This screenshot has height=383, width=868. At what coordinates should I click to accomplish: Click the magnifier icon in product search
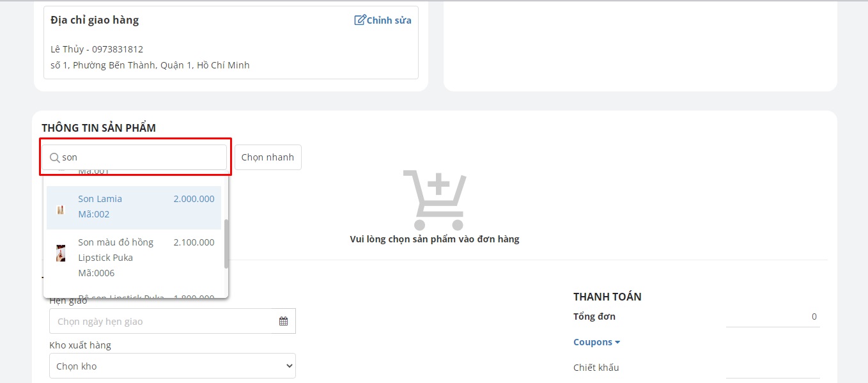55,157
